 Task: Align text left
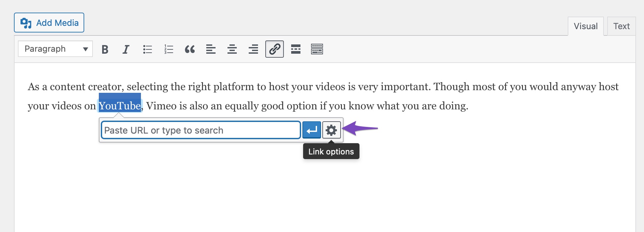(211, 49)
